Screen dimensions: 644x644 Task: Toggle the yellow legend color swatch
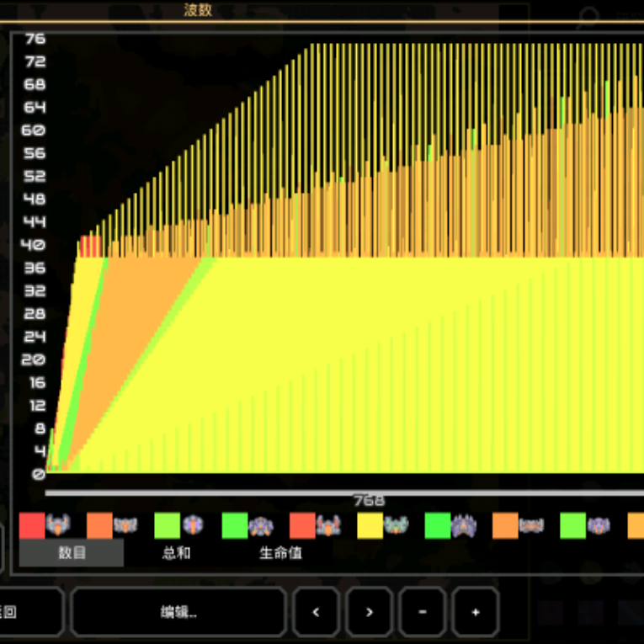(x=370, y=525)
